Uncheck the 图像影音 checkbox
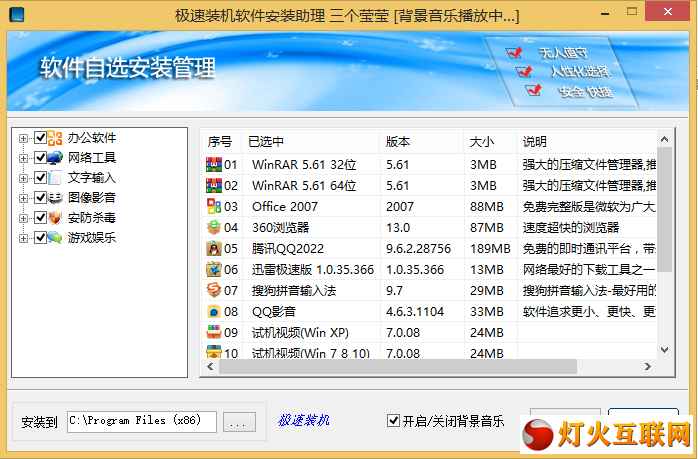698x459 pixels. point(40,198)
